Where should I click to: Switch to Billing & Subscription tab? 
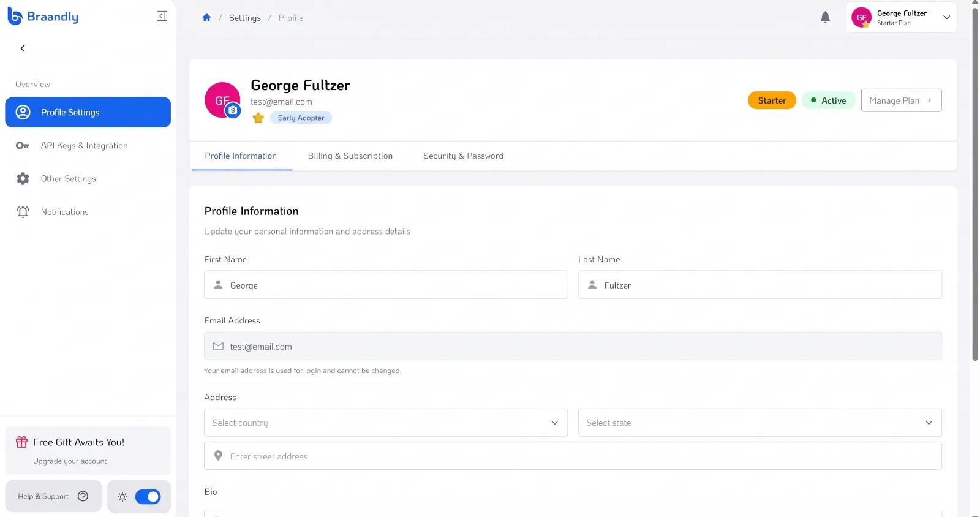coord(350,156)
